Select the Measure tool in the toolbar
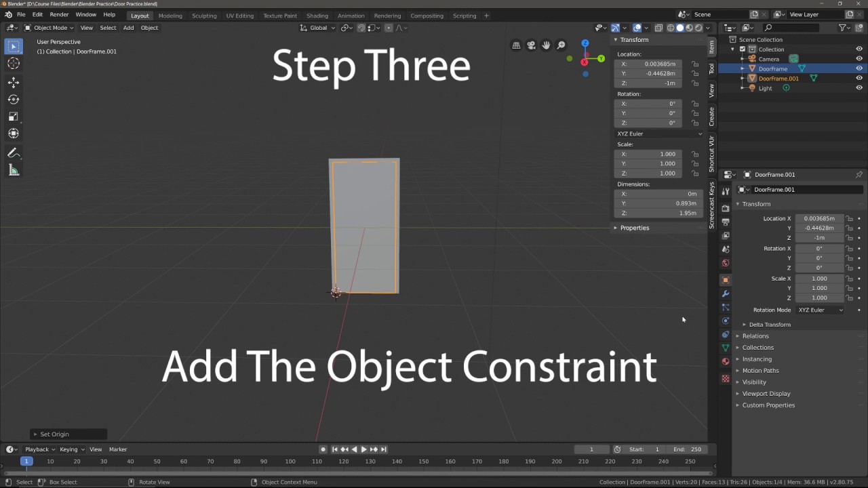868x488 pixels. coord(14,170)
